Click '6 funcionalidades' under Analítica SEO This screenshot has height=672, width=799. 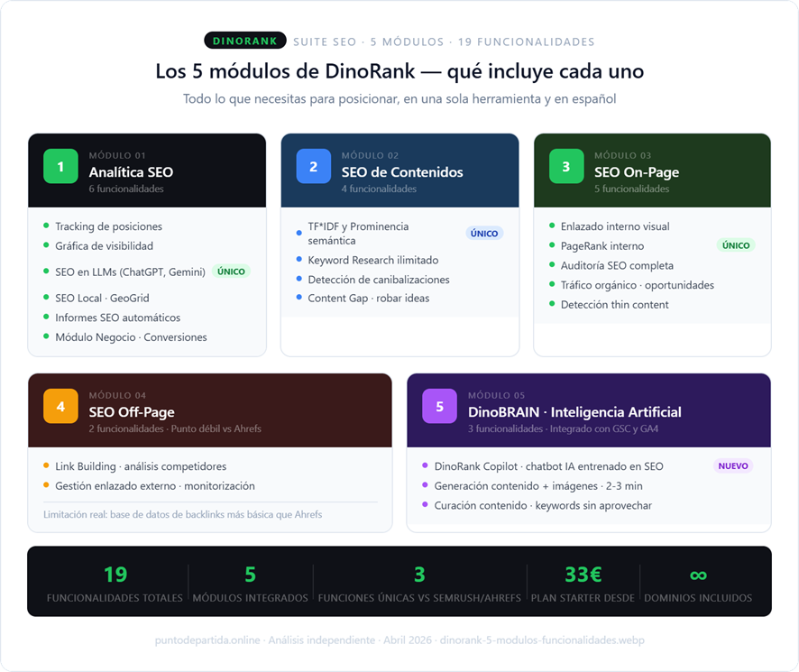pyautogui.click(x=126, y=189)
